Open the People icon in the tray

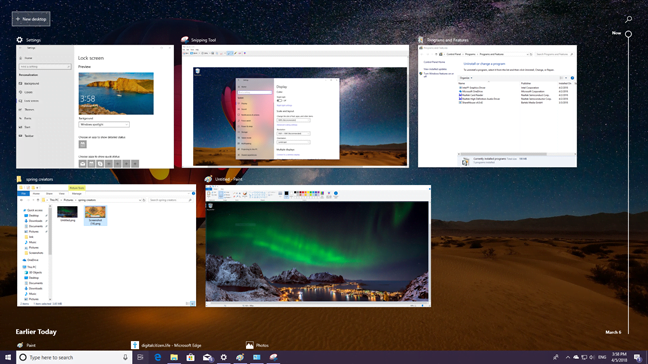(x=555, y=357)
